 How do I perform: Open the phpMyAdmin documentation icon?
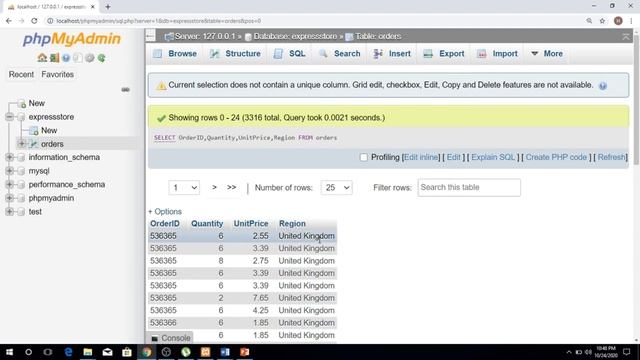point(66,58)
